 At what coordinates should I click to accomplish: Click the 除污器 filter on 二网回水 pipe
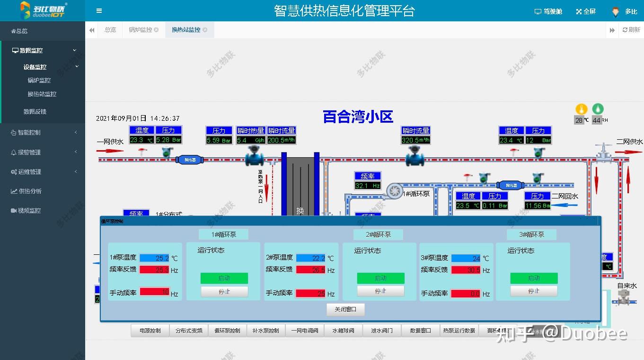point(511,185)
